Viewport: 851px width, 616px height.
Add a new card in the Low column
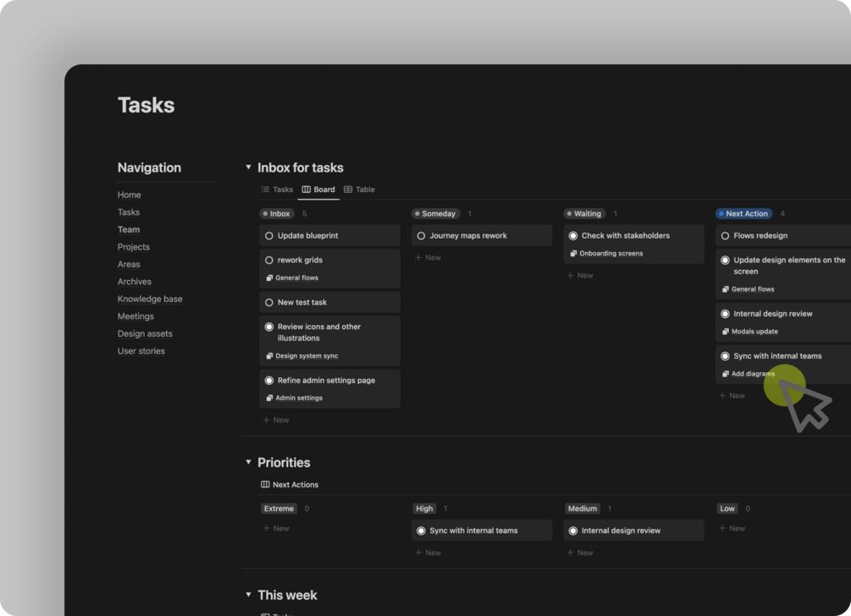[x=732, y=528]
